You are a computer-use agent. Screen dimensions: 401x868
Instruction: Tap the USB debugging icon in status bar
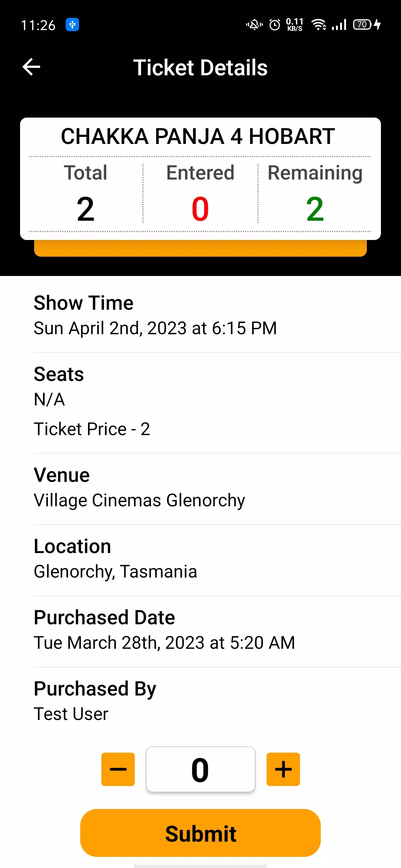tap(72, 25)
